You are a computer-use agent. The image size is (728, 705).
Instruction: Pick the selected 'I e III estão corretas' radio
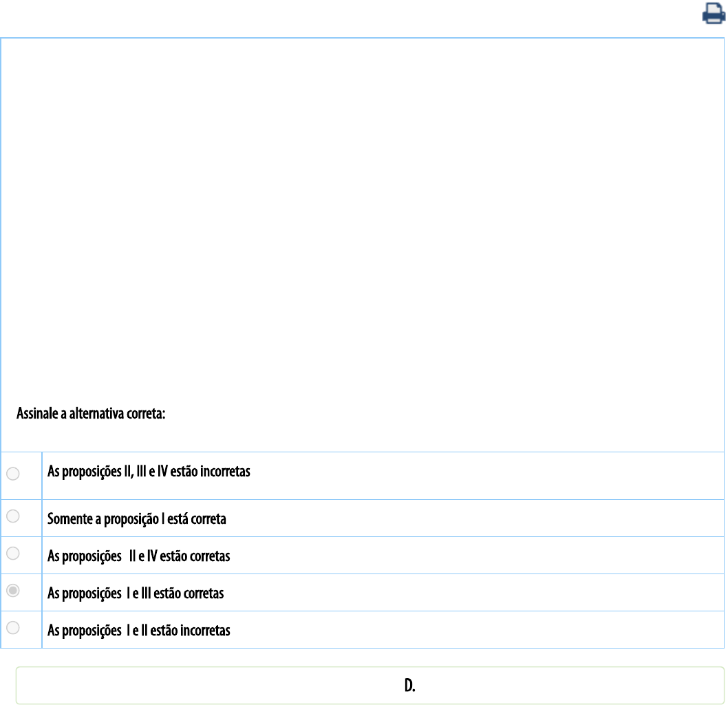tap(12, 590)
